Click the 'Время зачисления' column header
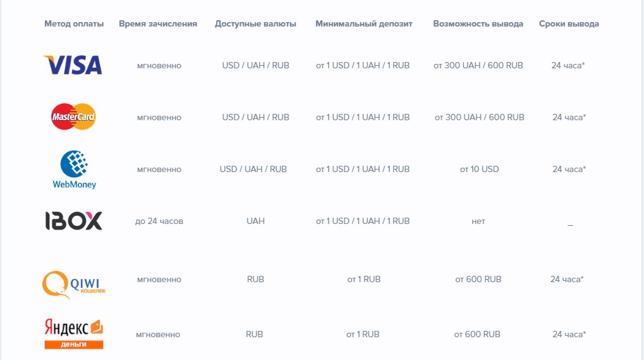644x360 pixels. pyautogui.click(x=158, y=24)
